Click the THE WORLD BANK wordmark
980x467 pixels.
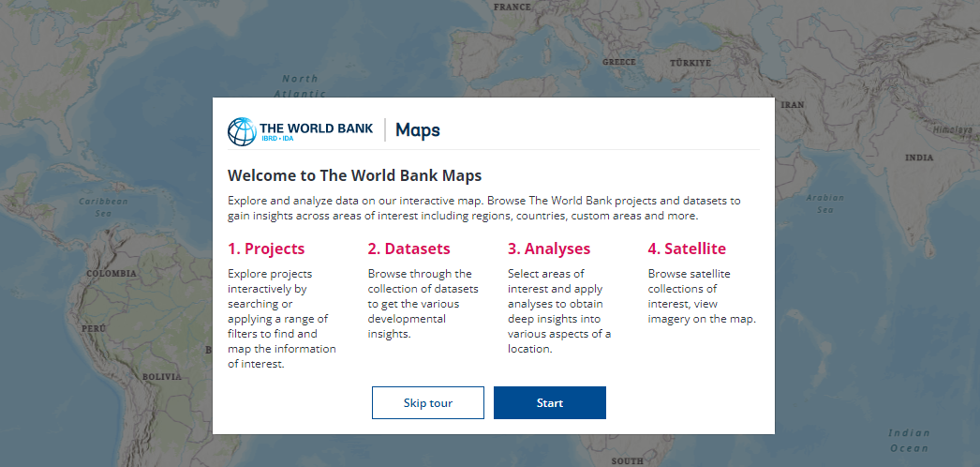(317, 128)
